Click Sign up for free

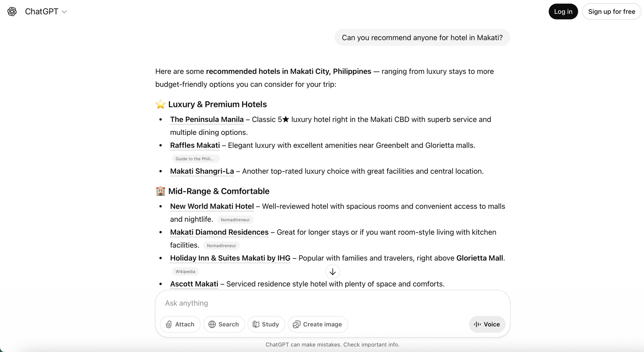tap(611, 12)
